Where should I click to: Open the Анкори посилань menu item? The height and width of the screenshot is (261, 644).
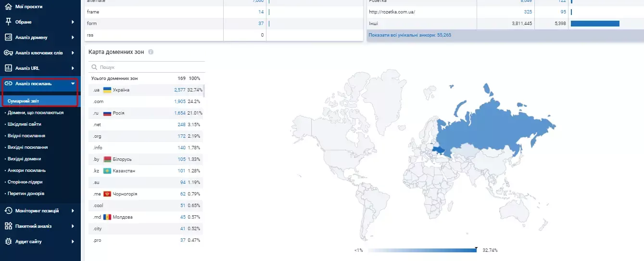tap(27, 170)
